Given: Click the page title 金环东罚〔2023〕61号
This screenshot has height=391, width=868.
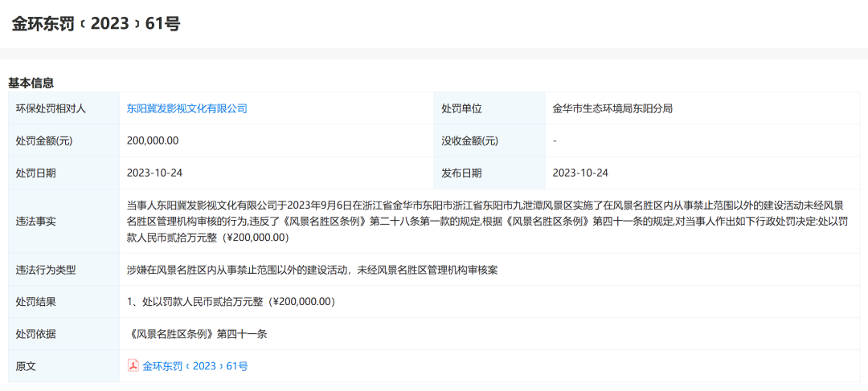Looking at the screenshot, I should 96,23.
